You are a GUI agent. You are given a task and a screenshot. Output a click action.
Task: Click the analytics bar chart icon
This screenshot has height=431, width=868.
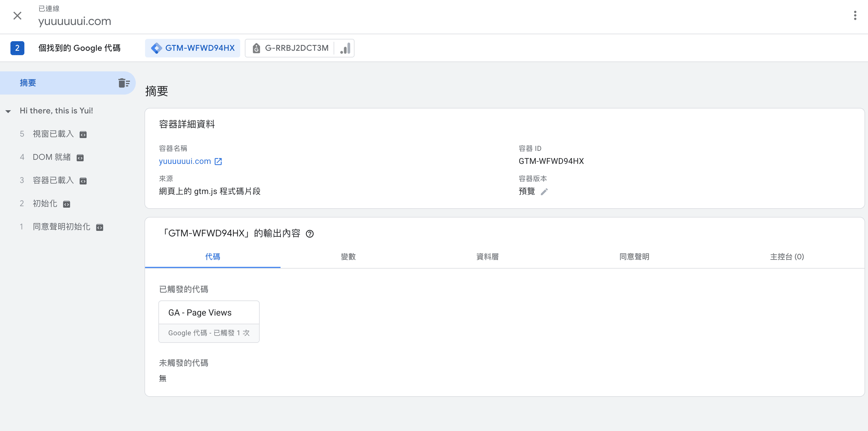(345, 48)
